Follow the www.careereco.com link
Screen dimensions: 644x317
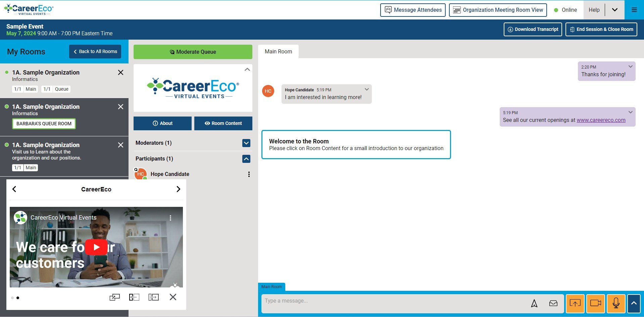coord(601,120)
